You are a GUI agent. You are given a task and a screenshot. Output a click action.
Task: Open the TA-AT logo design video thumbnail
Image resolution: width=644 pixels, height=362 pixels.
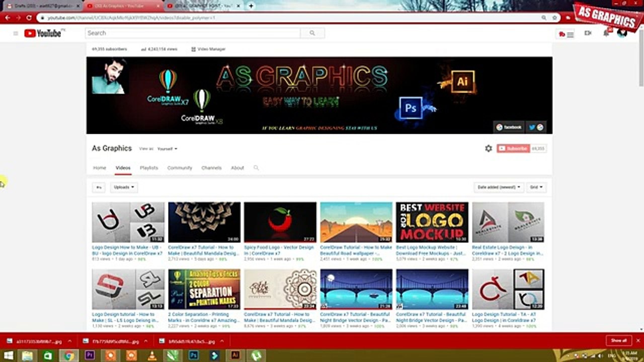point(508,289)
